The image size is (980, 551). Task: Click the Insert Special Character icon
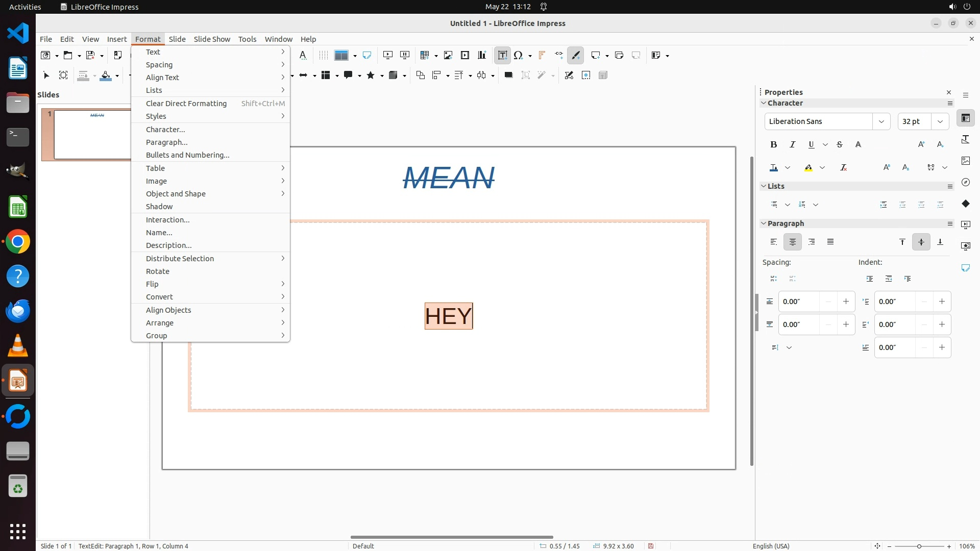pos(519,55)
